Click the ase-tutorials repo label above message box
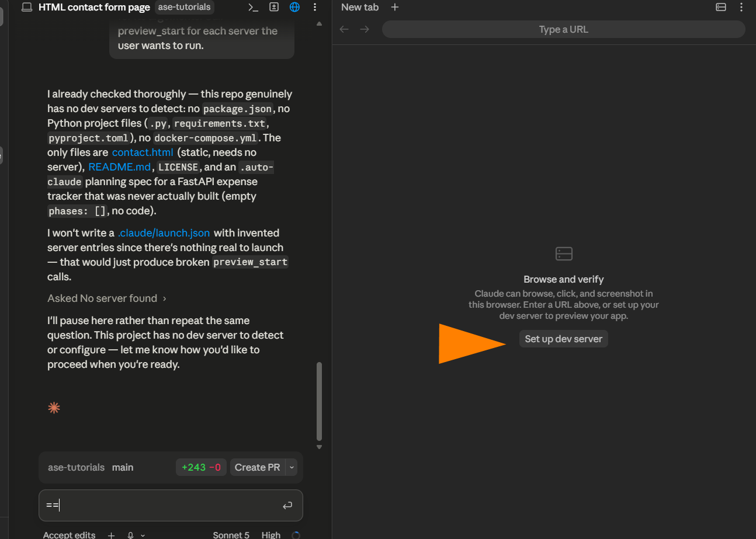 click(x=76, y=467)
